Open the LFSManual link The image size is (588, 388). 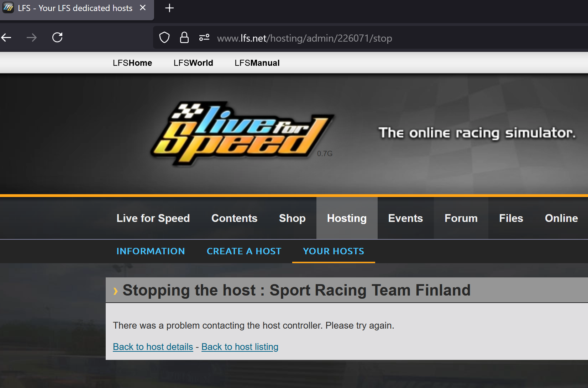(x=257, y=63)
